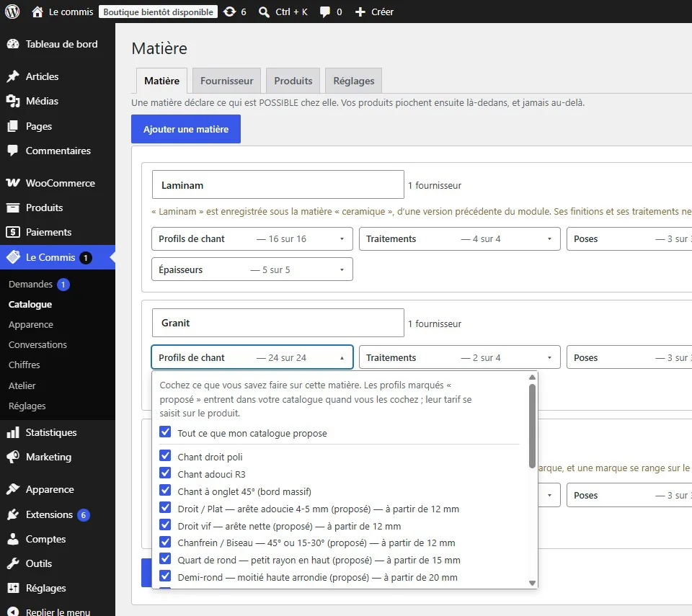Uncheck the Chant adouci R3 checkbox

coord(165,473)
